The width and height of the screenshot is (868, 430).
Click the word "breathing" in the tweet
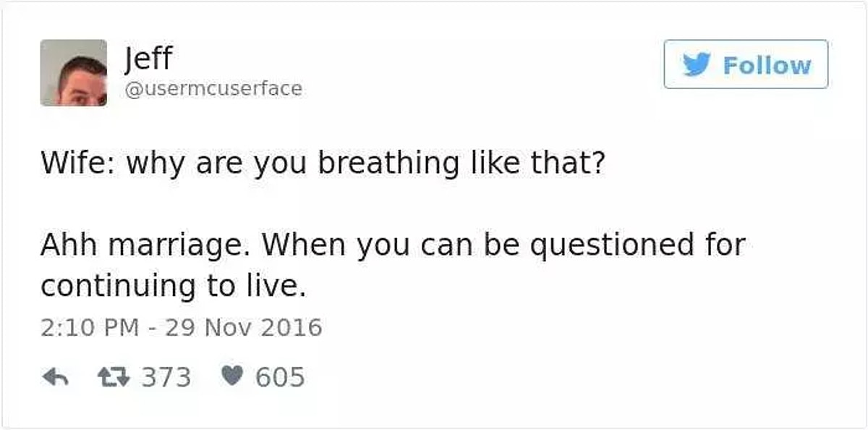[x=388, y=164]
